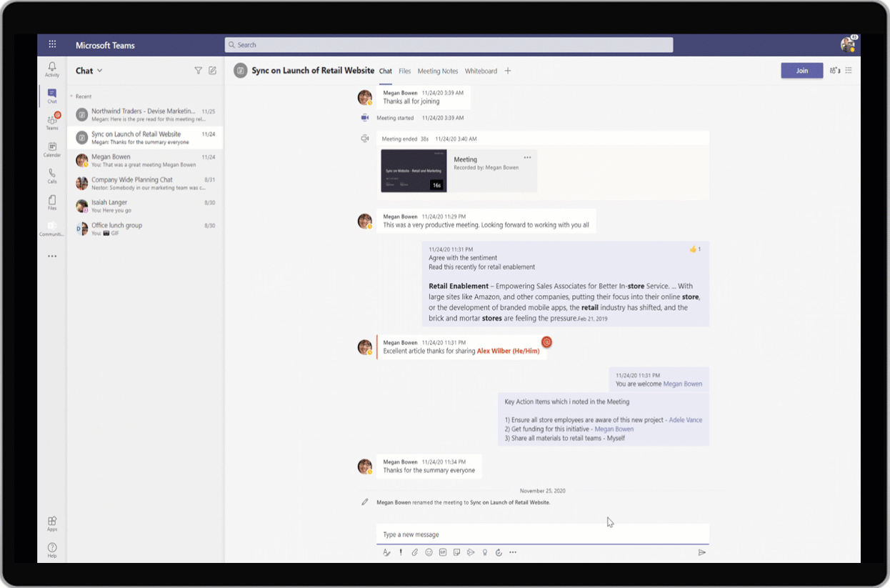Image resolution: width=890 pixels, height=588 pixels.
Task: Select Sync on Launch of Retail Website chat
Action: pos(145,137)
